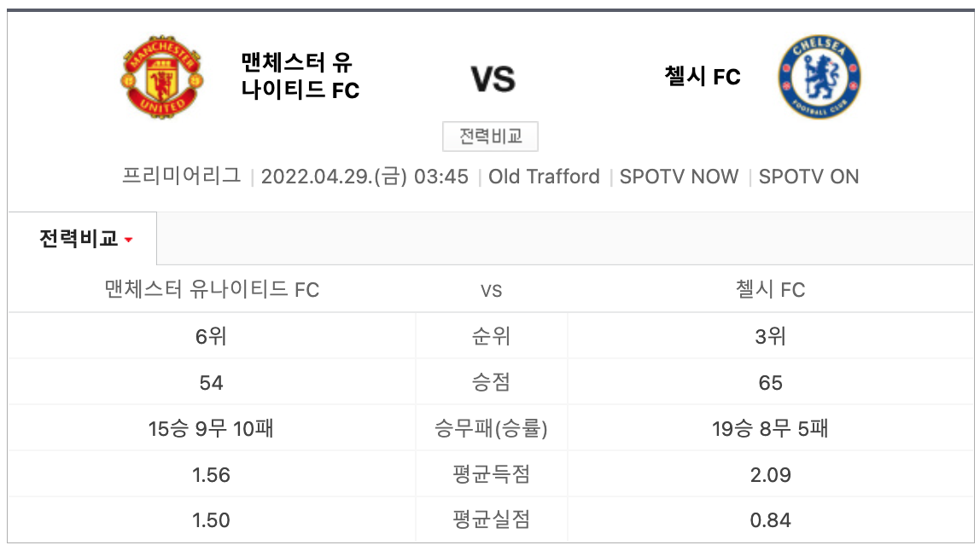Click the 평균실점 row label
The width and height of the screenshot is (980, 551).
point(491,520)
